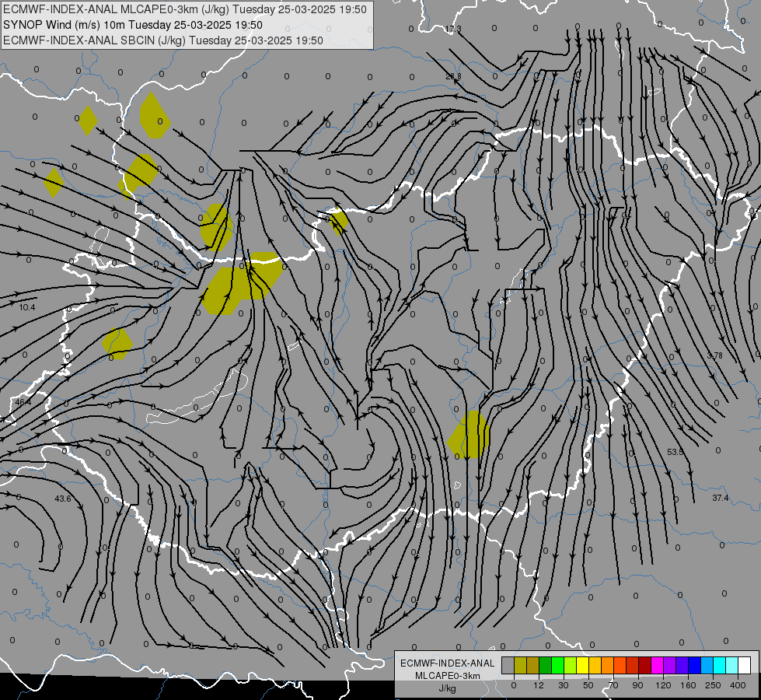Click the legend tick label 12
Image resolution: width=761 pixels, height=700 pixels.
pos(539,685)
